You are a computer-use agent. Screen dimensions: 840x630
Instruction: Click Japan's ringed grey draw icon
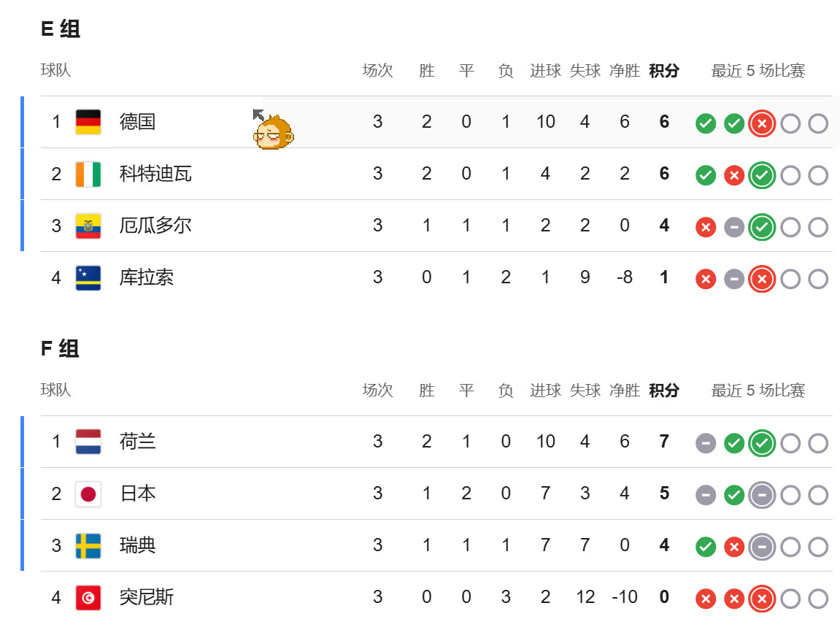(762, 495)
